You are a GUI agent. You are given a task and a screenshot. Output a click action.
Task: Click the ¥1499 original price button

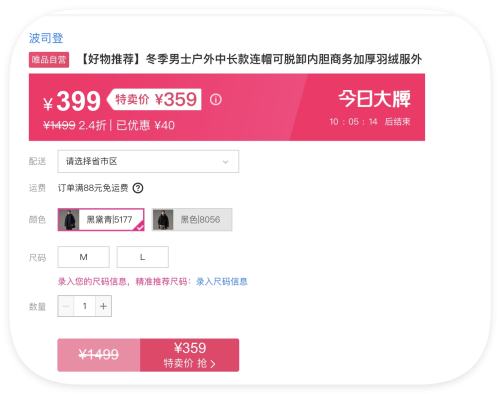coord(99,355)
